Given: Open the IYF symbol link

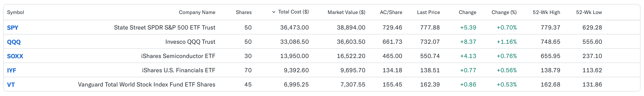Looking at the screenshot, I should point(11,70).
